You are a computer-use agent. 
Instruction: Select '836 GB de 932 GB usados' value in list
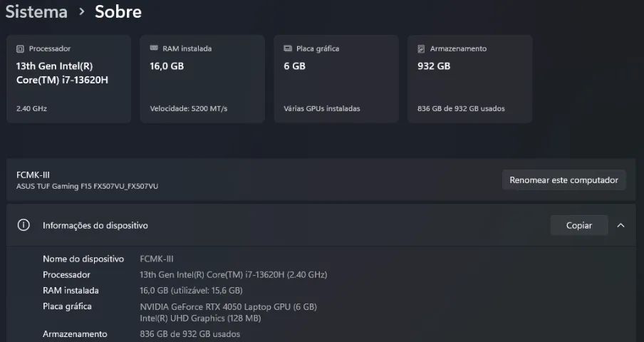189,334
